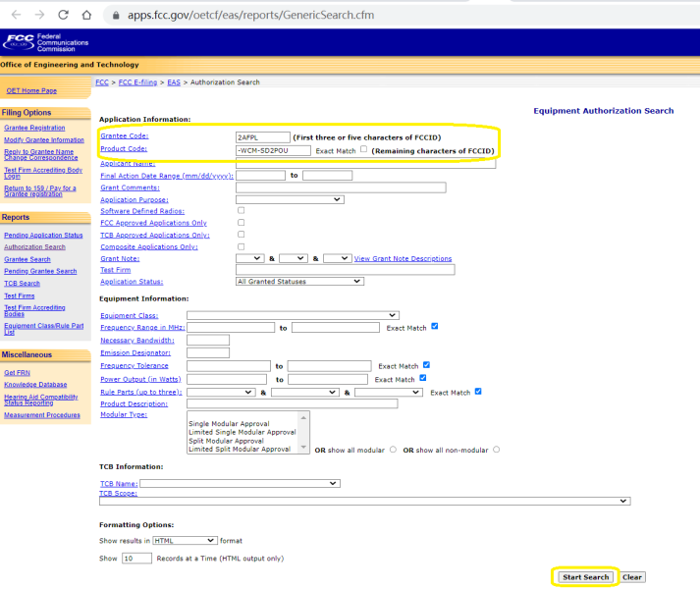Reload the page with refresh icon
The height and width of the screenshot is (589, 700).
pyautogui.click(x=64, y=15)
